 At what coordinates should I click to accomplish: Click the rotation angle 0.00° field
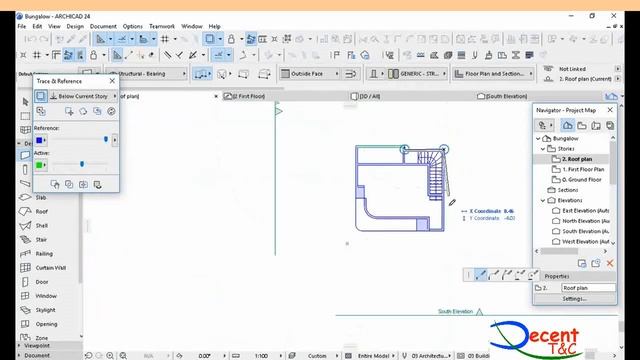(205, 356)
